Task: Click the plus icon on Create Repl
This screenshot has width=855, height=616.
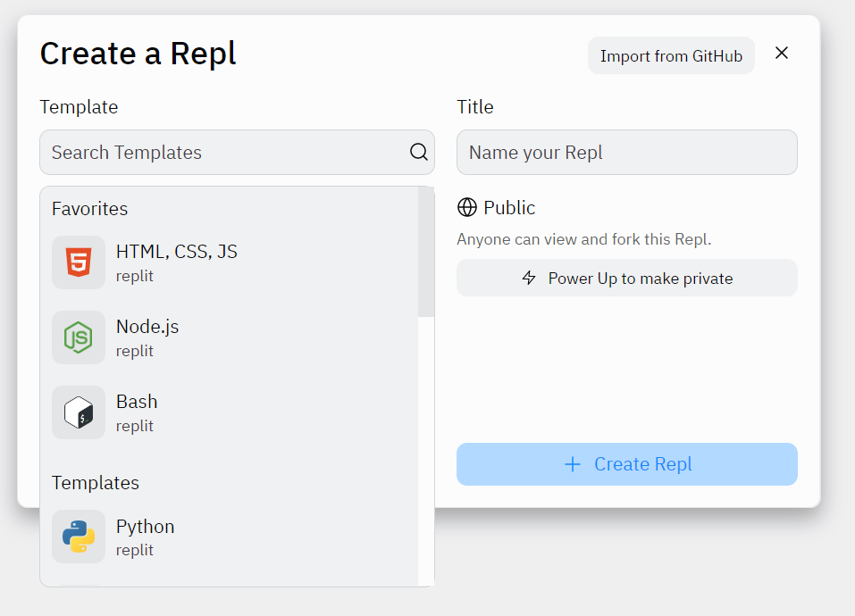Action: pyautogui.click(x=573, y=464)
